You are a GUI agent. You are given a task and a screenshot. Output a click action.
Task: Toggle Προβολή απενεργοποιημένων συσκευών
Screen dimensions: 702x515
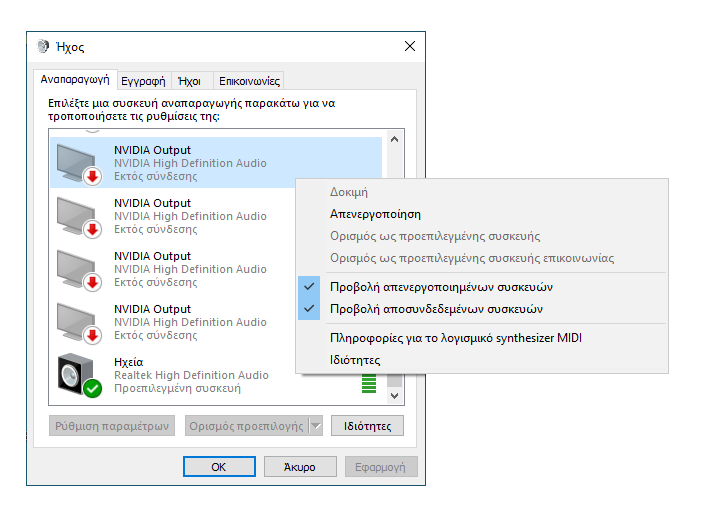482,287
